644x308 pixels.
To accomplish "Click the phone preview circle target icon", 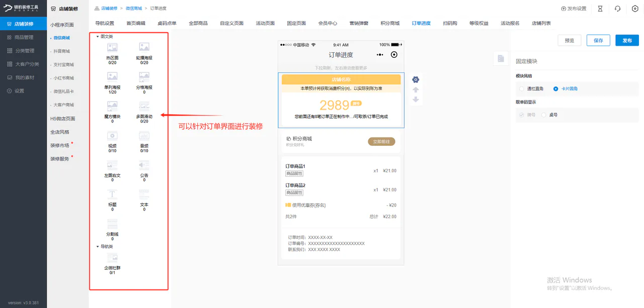I will (x=394, y=55).
